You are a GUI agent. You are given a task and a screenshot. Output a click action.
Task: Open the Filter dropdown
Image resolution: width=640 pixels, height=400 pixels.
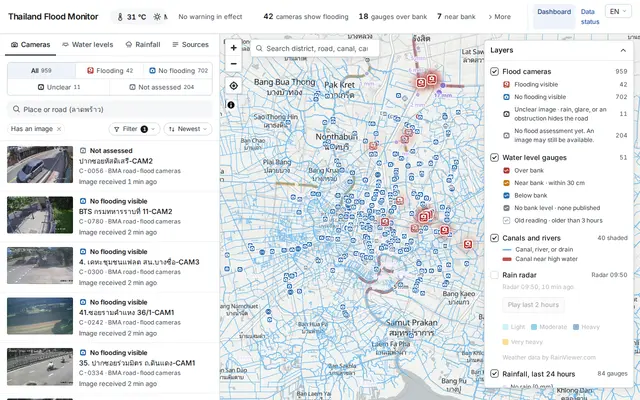(x=134, y=129)
